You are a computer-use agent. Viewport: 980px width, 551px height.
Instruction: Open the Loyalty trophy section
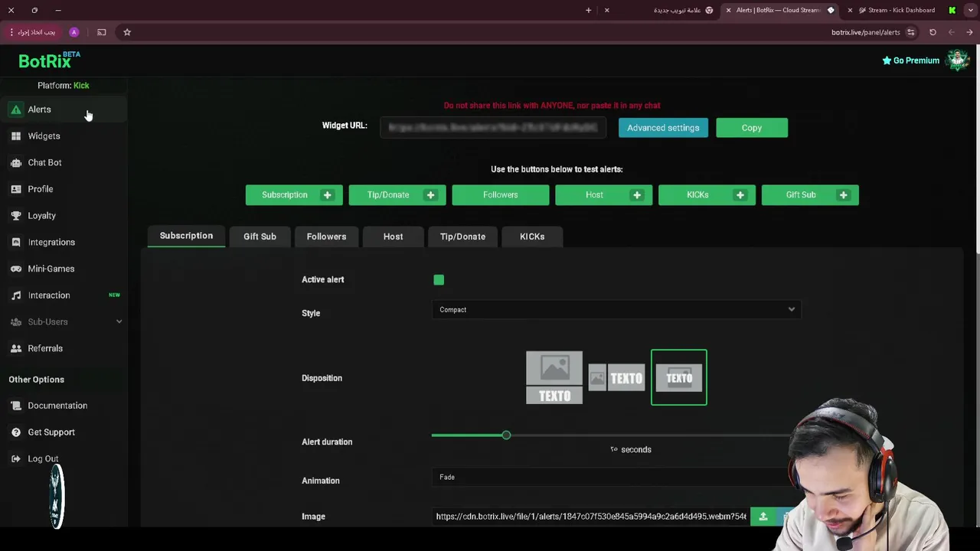pos(41,216)
